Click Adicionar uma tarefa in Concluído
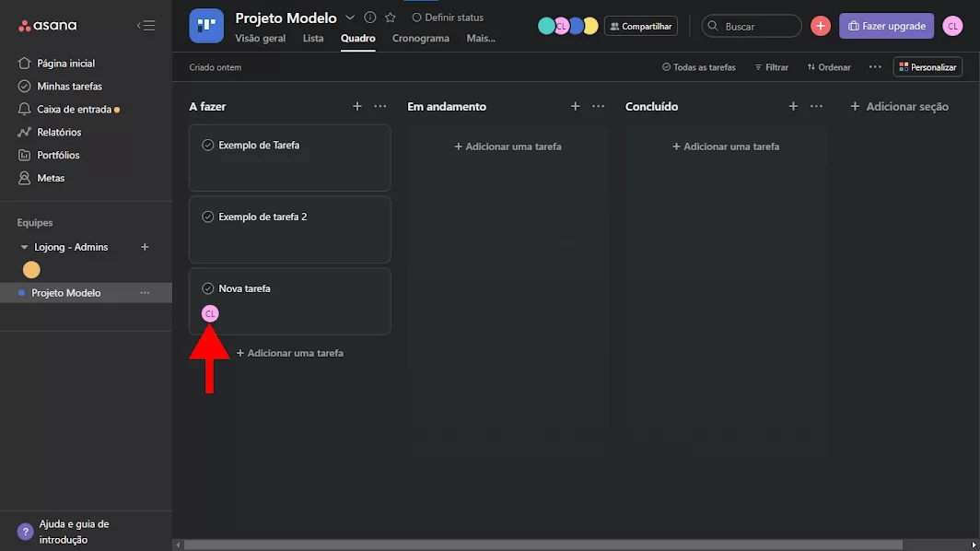The width and height of the screenshot is (980, 551). click(x=726, y=147)
